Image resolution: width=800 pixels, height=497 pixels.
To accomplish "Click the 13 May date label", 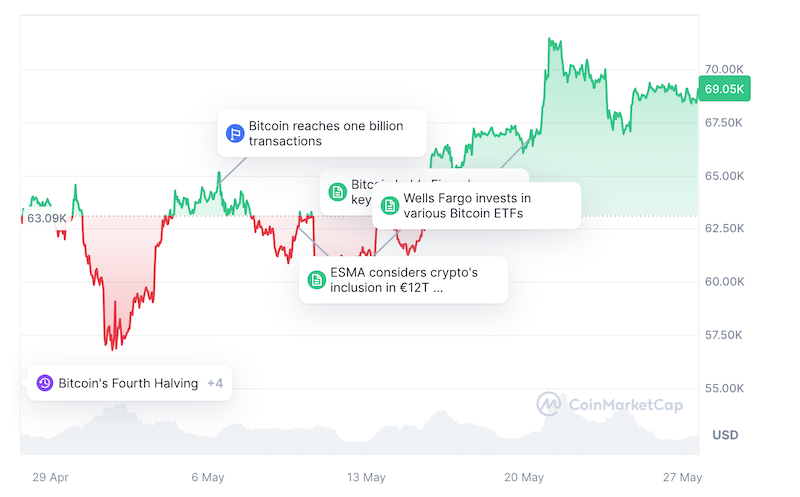I will (366, 478).
